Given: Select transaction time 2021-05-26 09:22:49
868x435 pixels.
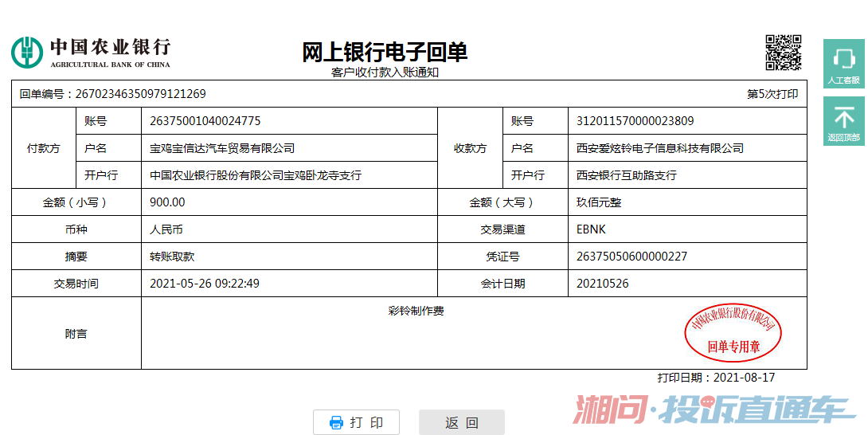Looking at the screenshot, I should click(x=205, y=284).
